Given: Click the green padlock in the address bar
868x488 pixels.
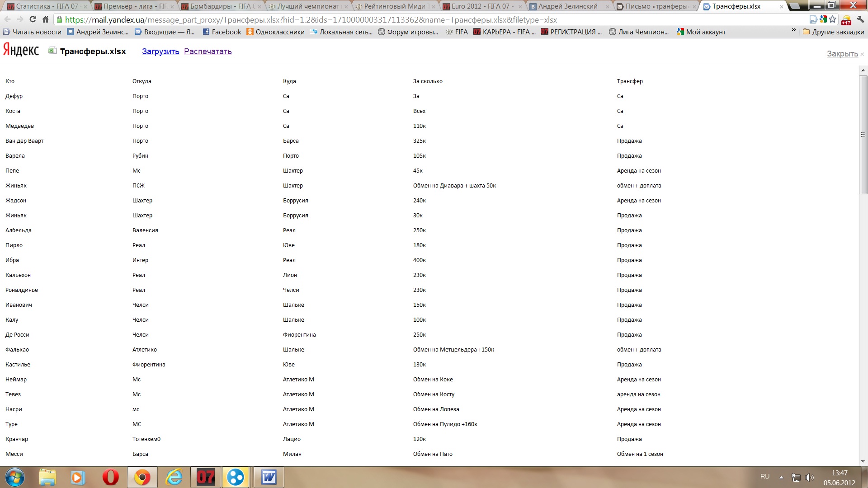Looking at the screenshot, I should click(59, 19).
